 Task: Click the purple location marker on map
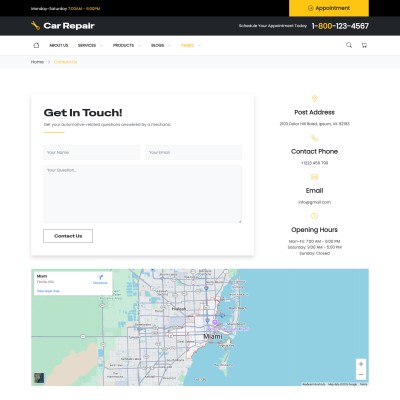215,322
